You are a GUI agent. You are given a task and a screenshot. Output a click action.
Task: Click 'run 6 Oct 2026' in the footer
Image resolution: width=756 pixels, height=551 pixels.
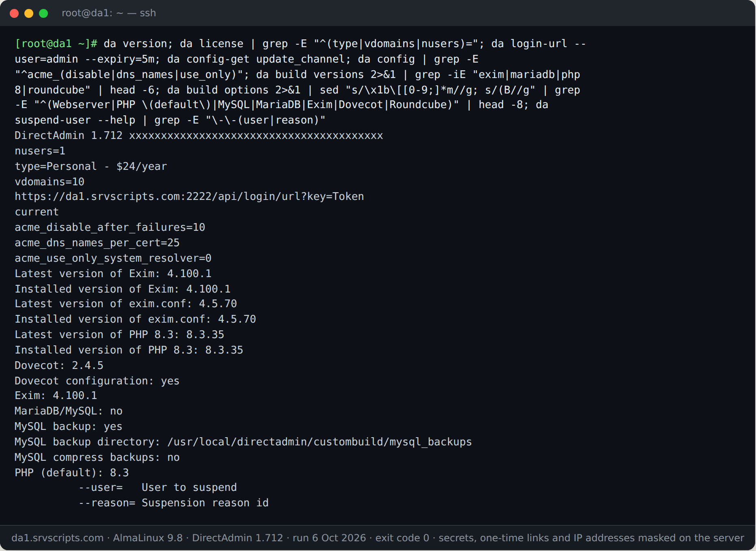click(x=329, y=538)
